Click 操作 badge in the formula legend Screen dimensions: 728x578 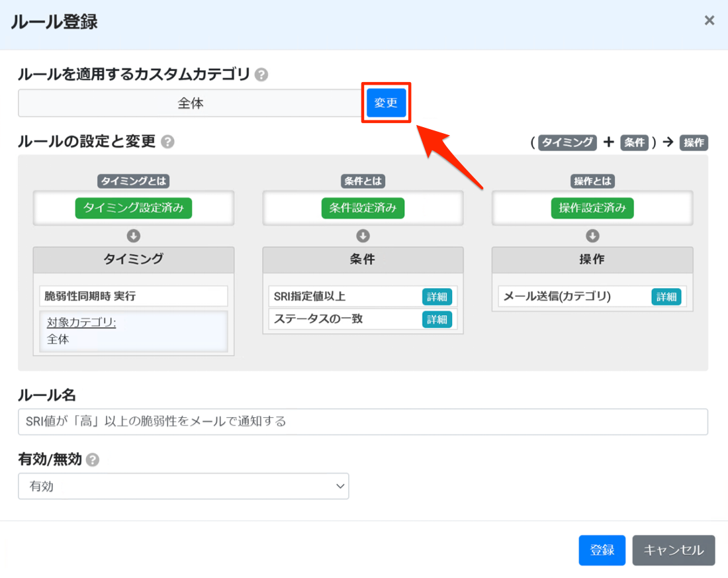click(x=694, y=142)
